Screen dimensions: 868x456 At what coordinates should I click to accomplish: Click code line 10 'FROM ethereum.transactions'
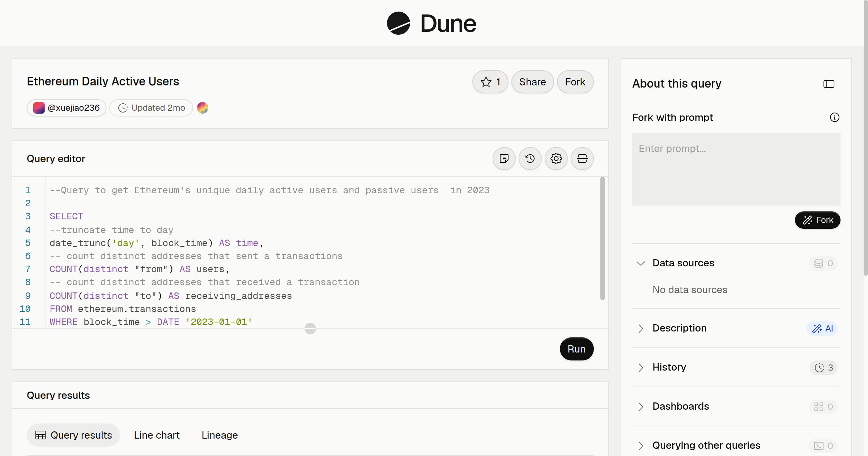point(123,309)
